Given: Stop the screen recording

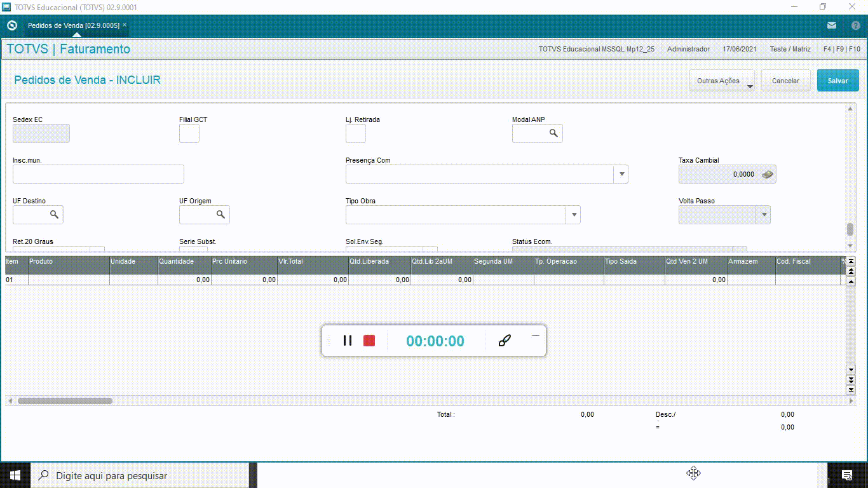Looking at the screenshot, I should click(x=369, y=341).
